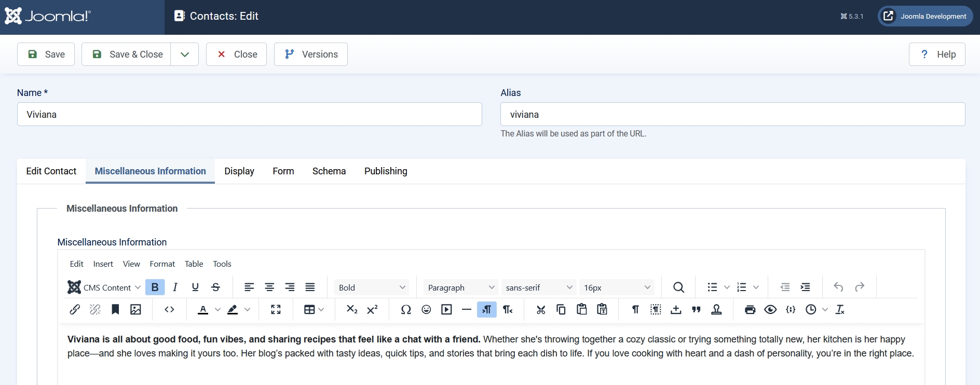Insert special character omega icon
The width and height of the screenshot is (980, 385).
(x=406, y=309)
